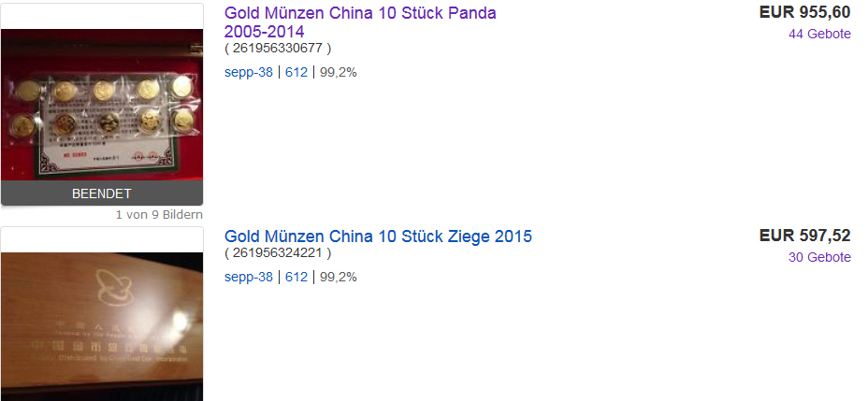Click the EUR 955,60 price
The width and height of the screenshot is (868, 401).
(x=804, y=12)
